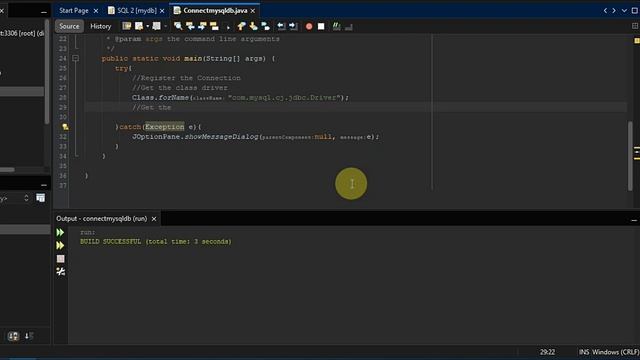Uncomment selected lines icon
The height and width of the screenshot is (360, 640).
coord(349,27)
